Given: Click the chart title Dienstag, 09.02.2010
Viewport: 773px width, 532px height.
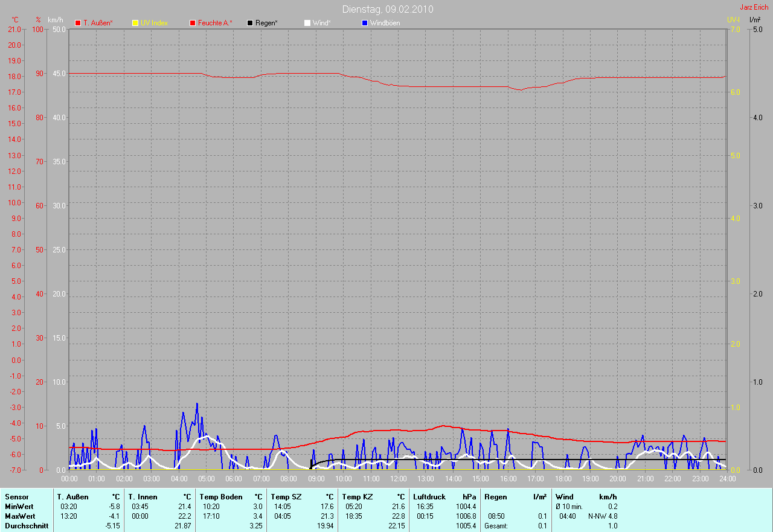Looking at the screenshot, I should 387,9.
